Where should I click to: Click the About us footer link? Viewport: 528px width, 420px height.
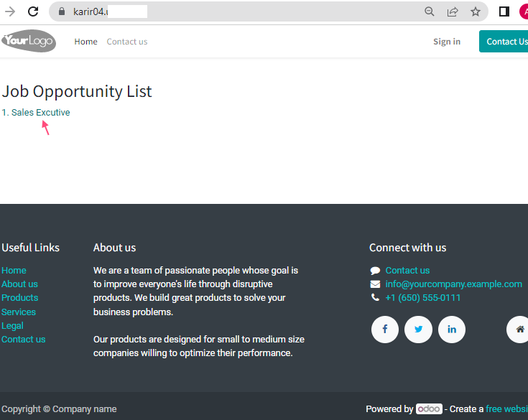pyautogui.click(x=19, y=284)
